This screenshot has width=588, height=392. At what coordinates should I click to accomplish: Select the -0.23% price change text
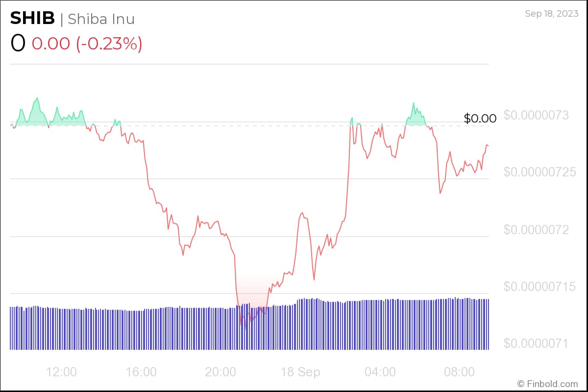(x=109, y=44)
